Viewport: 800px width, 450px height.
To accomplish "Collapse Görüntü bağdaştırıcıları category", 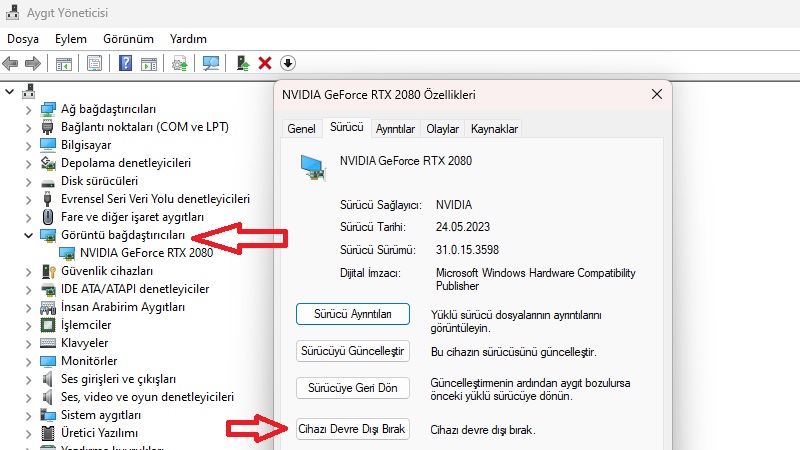I will [29, 235].
